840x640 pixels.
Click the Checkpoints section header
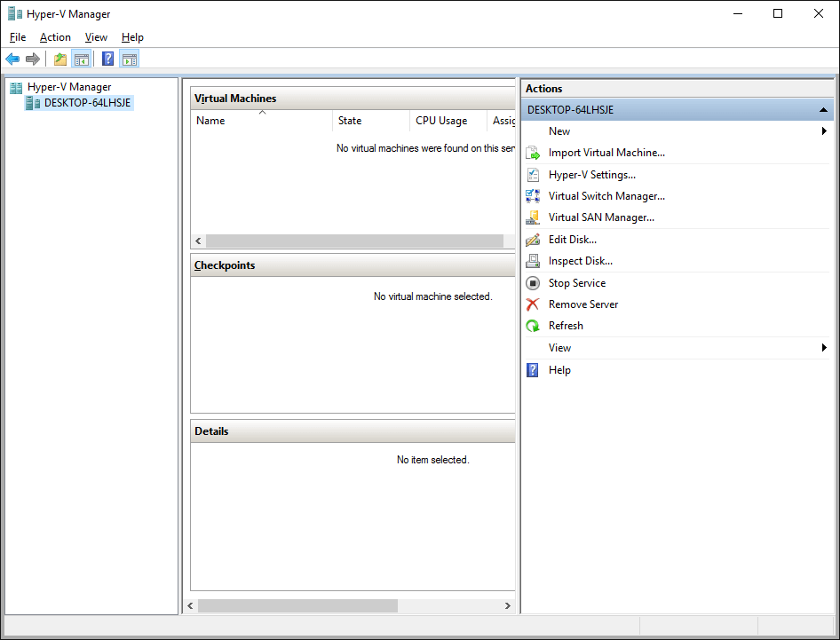353,265
